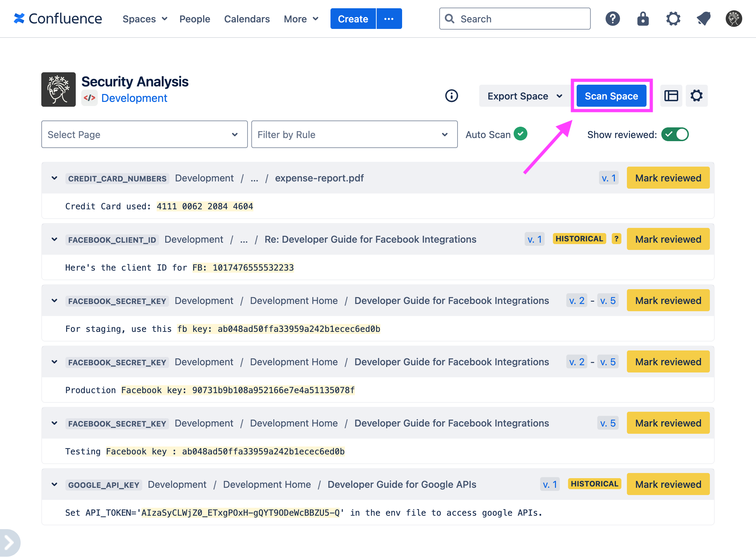
Task: Collapse the CREDIT_CARD_NUMBERS finding row
Action: click(54, 178)
